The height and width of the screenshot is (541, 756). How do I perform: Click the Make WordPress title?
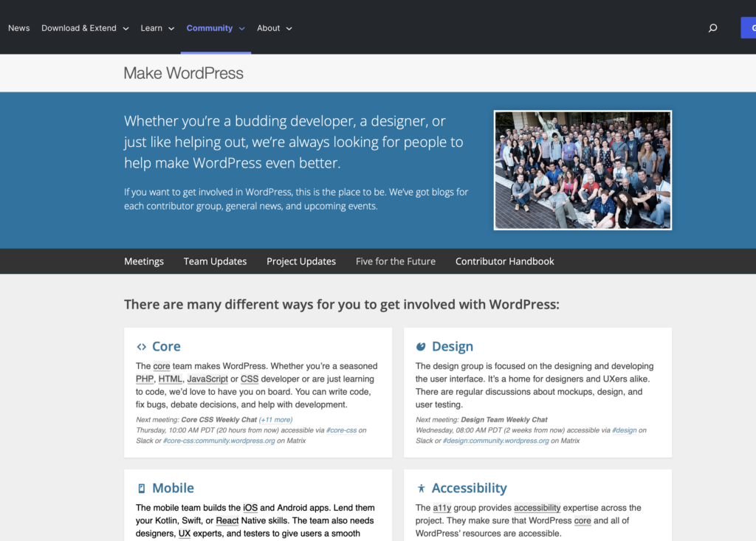point(183,73)
